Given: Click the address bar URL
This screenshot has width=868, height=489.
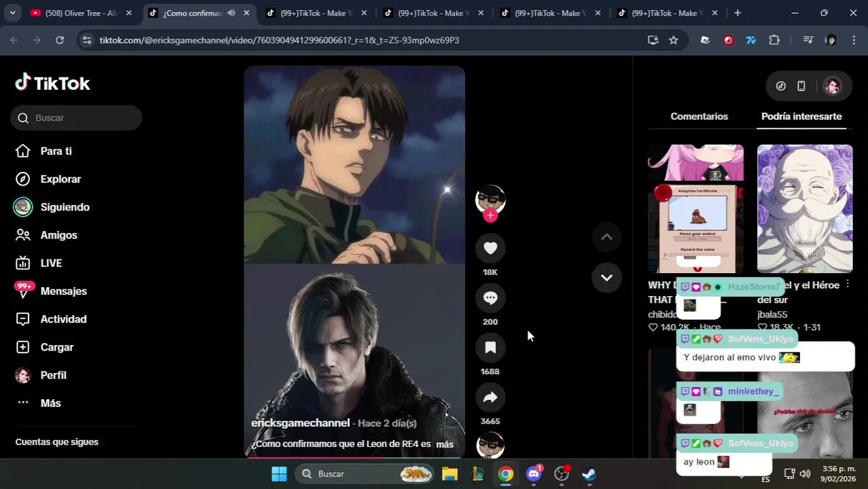Looking at the screenshot, I should 279,40.
